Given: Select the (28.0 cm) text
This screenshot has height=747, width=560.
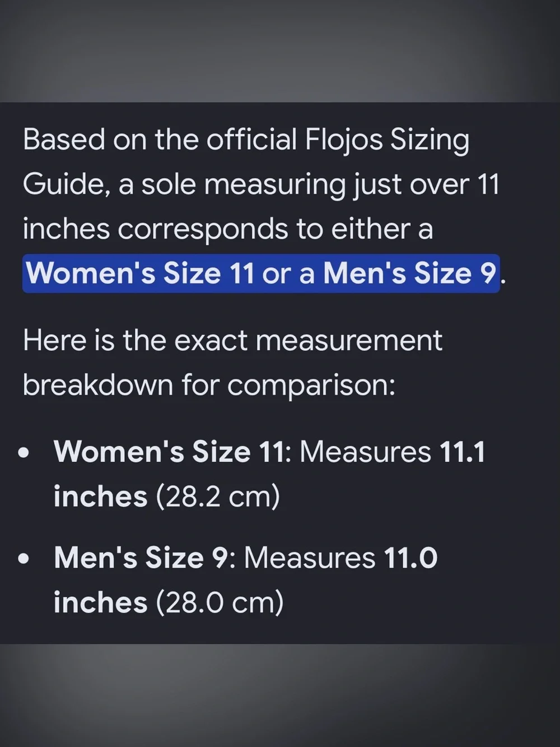Looking at the screenshot, I should click(x=220, y=602).
